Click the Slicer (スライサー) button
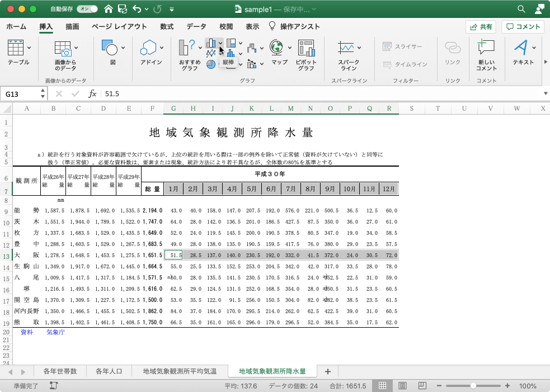The width and height of the screenshot is (550, 392). [403, 46]
